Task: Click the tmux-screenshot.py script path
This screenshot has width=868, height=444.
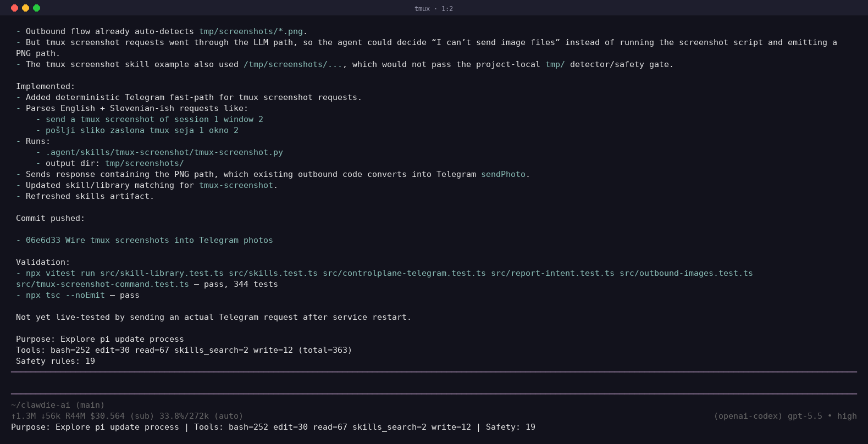Action: (164, 152)
